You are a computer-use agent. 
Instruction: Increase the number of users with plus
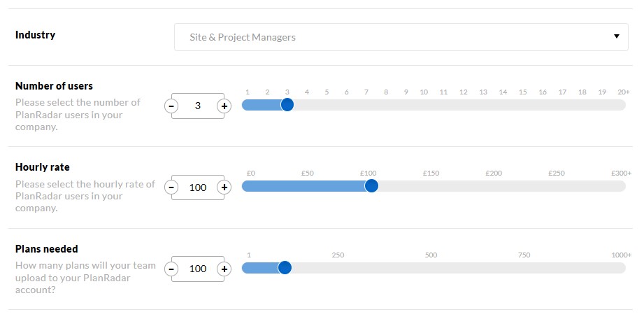224,106
